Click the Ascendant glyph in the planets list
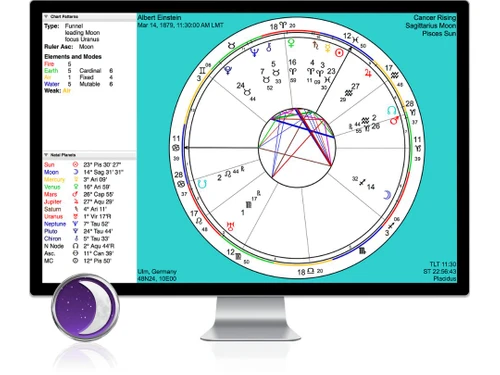The height and width of the screenshot is (375, 500). (x=75, y=253)
